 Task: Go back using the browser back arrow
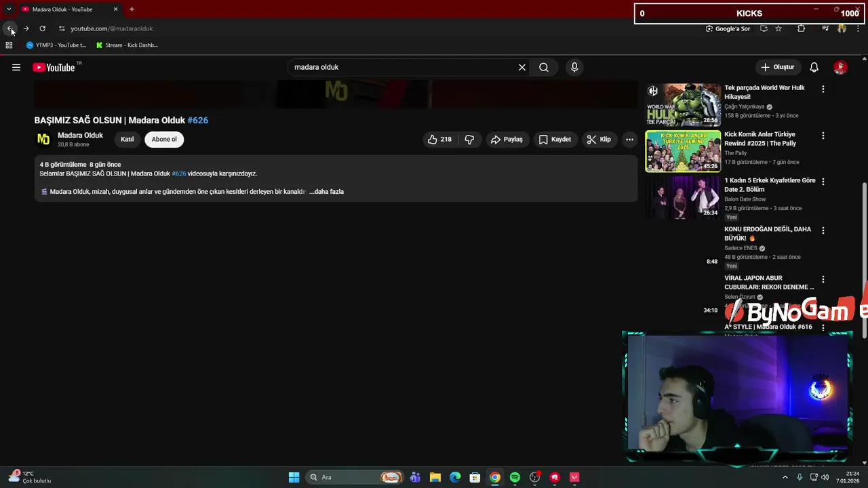click(9, 28)
